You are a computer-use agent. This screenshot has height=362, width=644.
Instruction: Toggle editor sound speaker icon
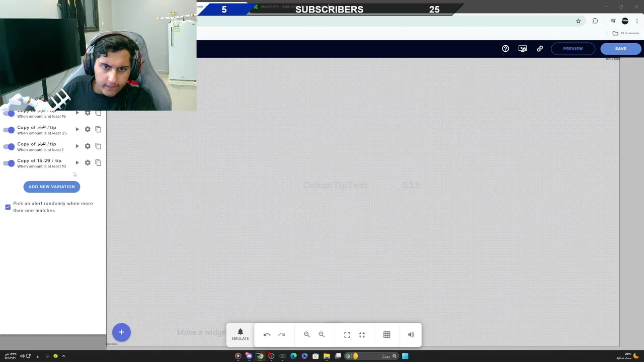pyautogui.click(x=411, y=334)
